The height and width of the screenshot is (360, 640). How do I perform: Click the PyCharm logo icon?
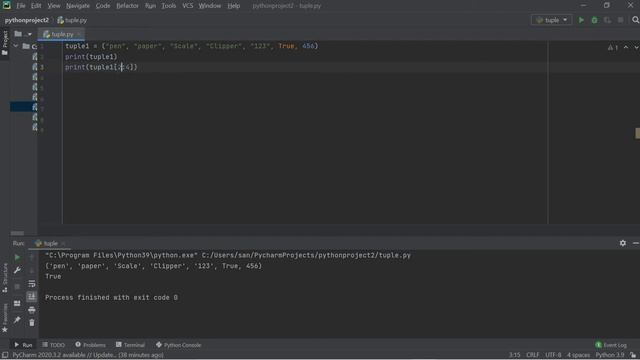point(7,5)
